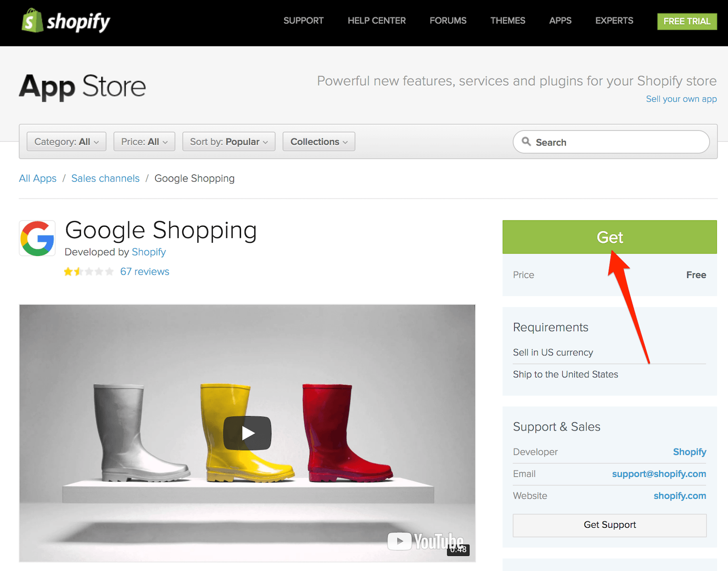The width and height of the screenshot is (728, 571).
Task: Click the green Get button
Action: (609, 237)
